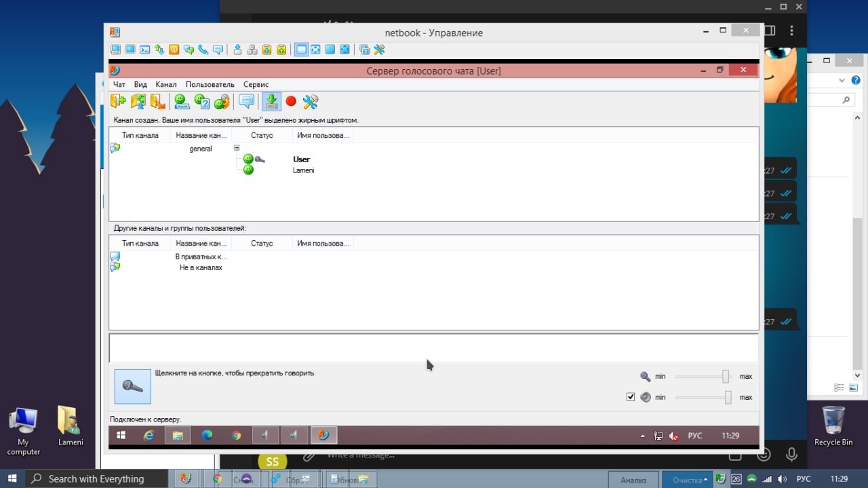Image resolution: width=868 pixels, height=488 pixels.
Task: Click the red record button
Action: (291, 101)
